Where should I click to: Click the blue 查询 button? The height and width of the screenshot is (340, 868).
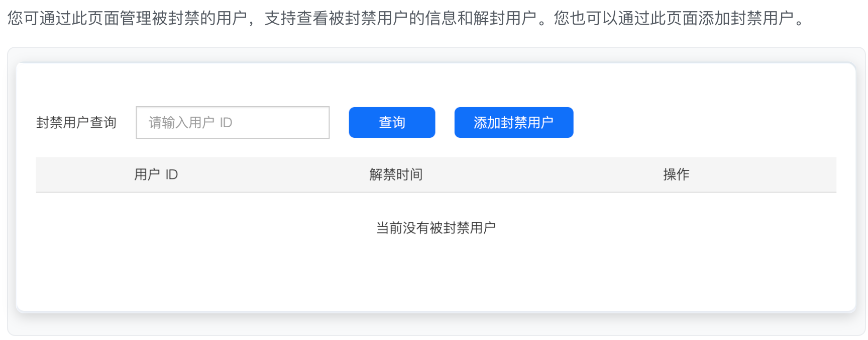coord(392,122)
